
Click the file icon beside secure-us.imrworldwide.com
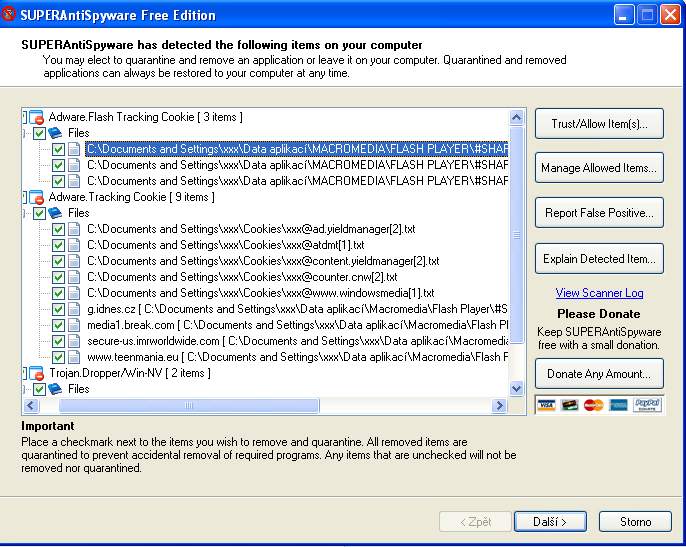[x=74, y=341]
